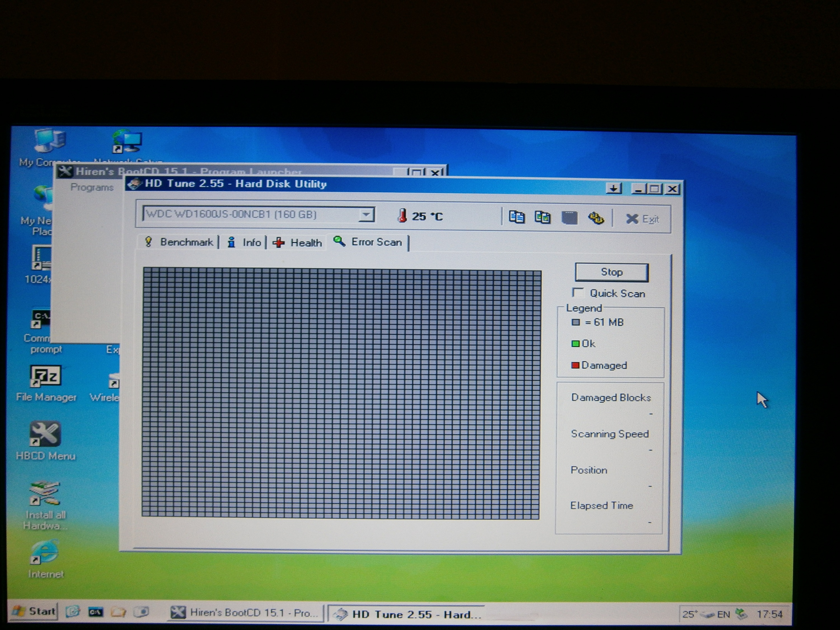This screenshot has width=840, height=630.
Task: Click the grayed-out save icon in the toolbar
Action: click(569, 218)
